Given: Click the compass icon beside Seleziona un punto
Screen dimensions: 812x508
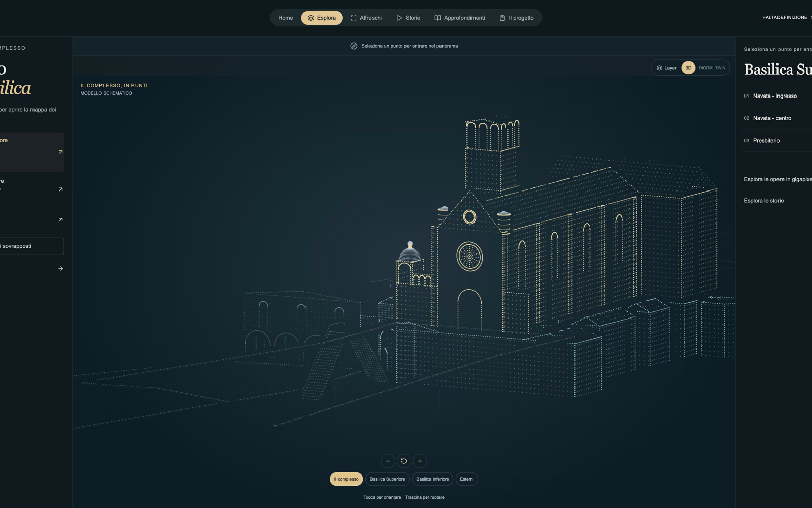Looking at the screenshot, I should coord(354,46).
